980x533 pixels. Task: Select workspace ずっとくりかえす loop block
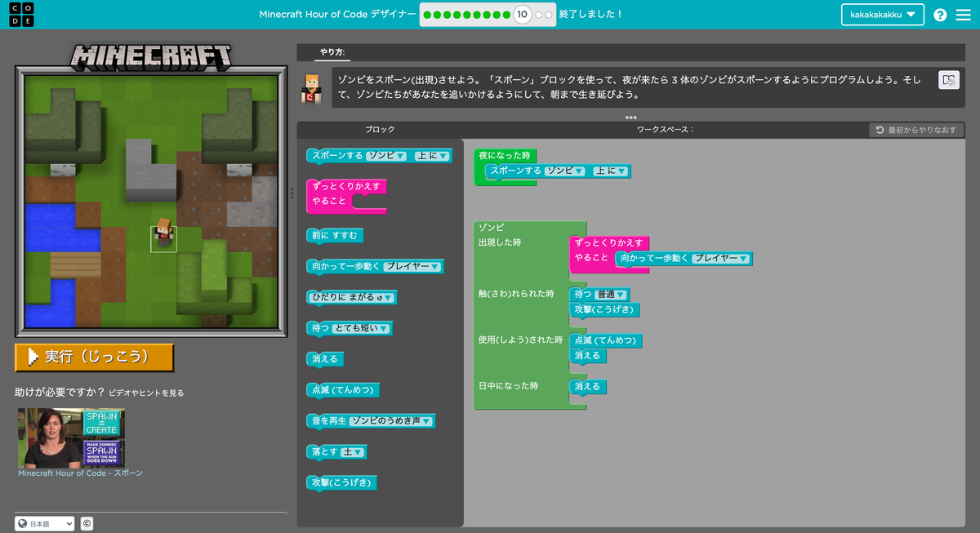pos(608,242)
